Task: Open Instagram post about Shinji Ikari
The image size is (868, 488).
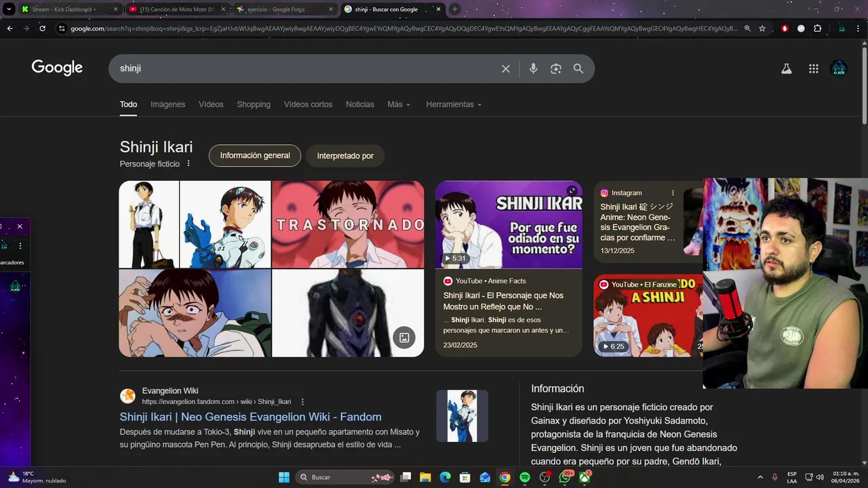Action: [638, 222]
